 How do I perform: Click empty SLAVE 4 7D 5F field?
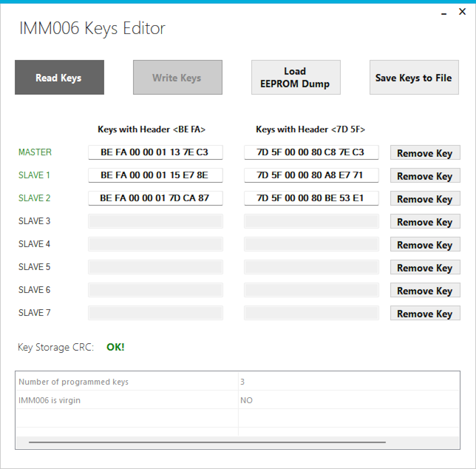pyautogui.click(x=311, y=244)
